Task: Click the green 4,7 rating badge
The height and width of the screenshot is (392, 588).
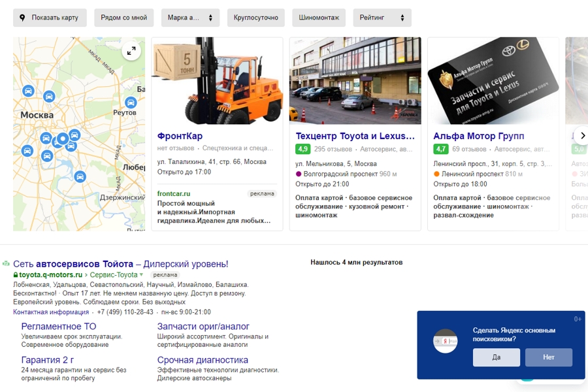Action: pos(440,150)
